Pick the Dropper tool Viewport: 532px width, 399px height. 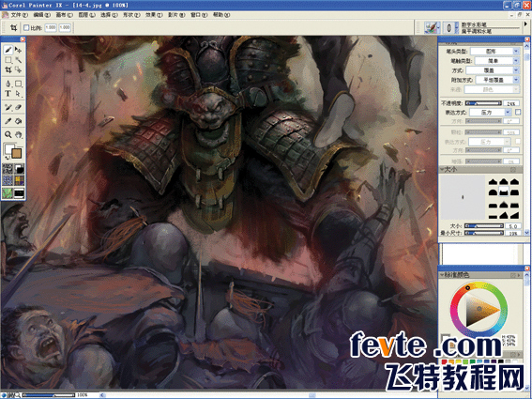click(x=8, y=121)
